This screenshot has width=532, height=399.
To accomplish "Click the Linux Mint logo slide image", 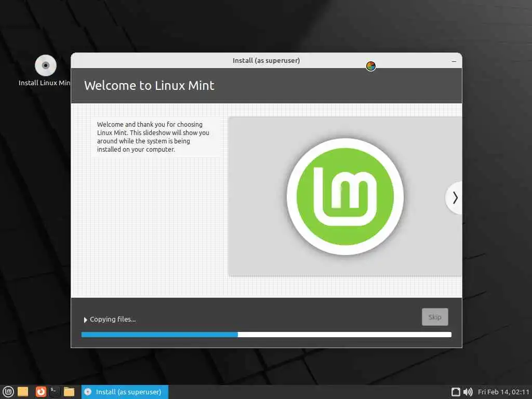I will pos(345,196).
